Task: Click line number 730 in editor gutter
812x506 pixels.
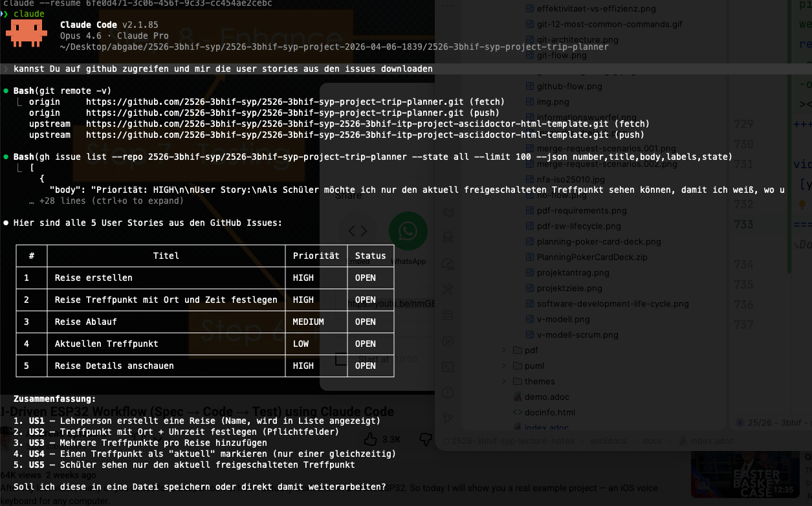Action: coord(743,144)
